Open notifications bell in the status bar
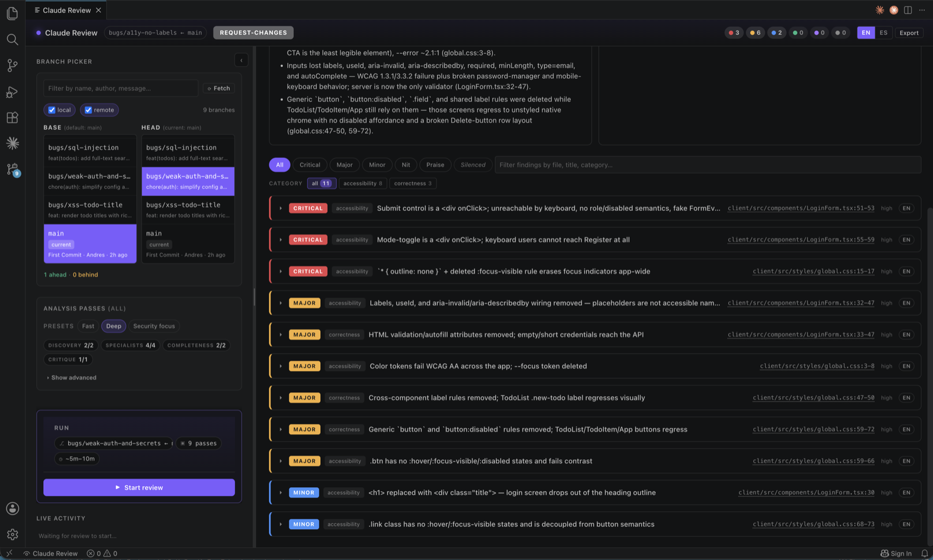Screen dimensions: 933x560 tap(924, 554)
